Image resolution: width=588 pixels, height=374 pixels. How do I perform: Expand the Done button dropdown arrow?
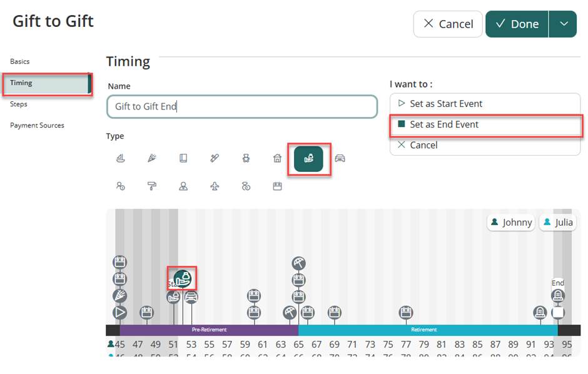point(563,24)
